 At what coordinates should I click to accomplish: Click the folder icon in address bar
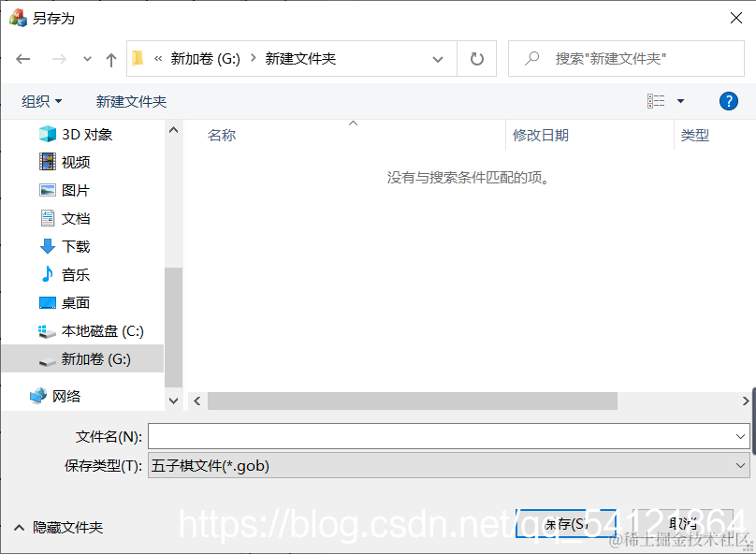(138, 58)
